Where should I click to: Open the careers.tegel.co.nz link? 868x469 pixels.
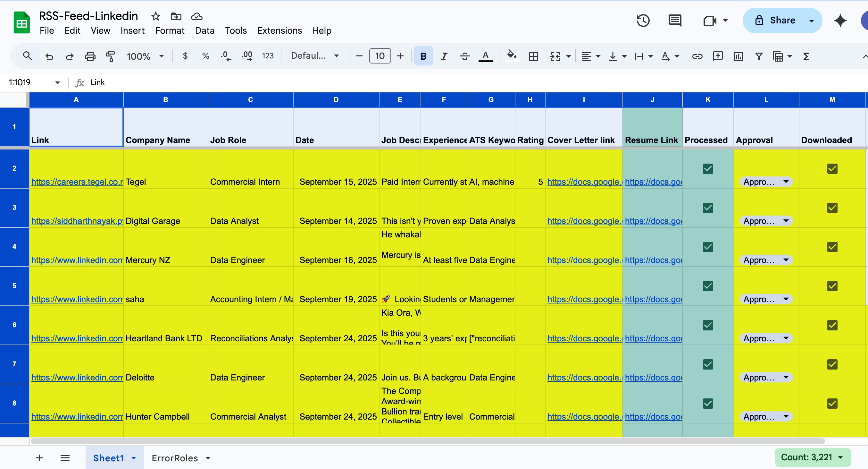[77, 182]
